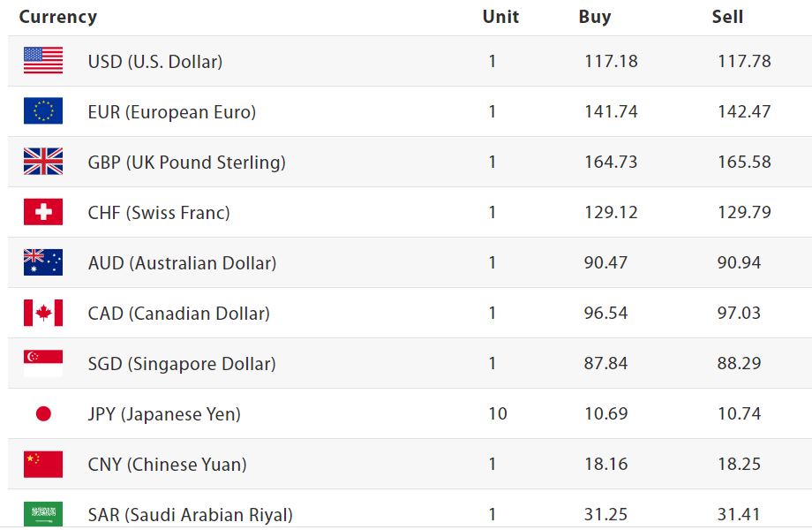This screenshot has height=530, width=812.
Task: Click the Saudi Arabian flag icon
Action: tap(43, 513)
